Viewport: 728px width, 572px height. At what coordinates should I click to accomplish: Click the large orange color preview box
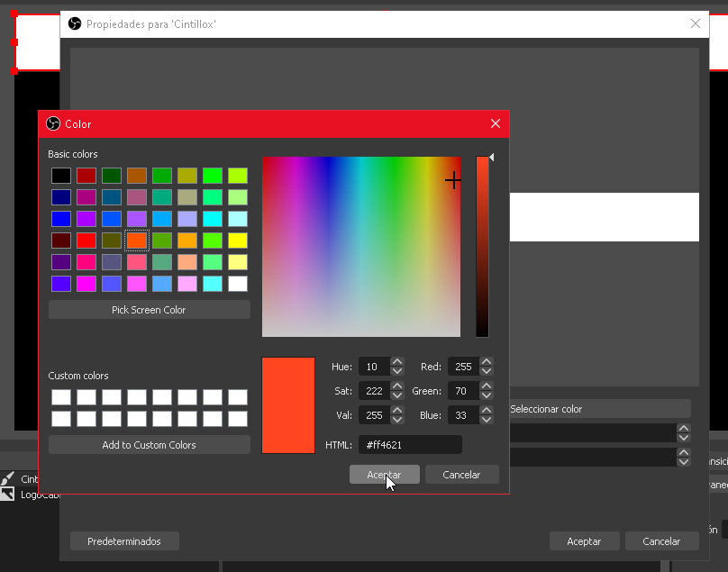pos(288,405)
